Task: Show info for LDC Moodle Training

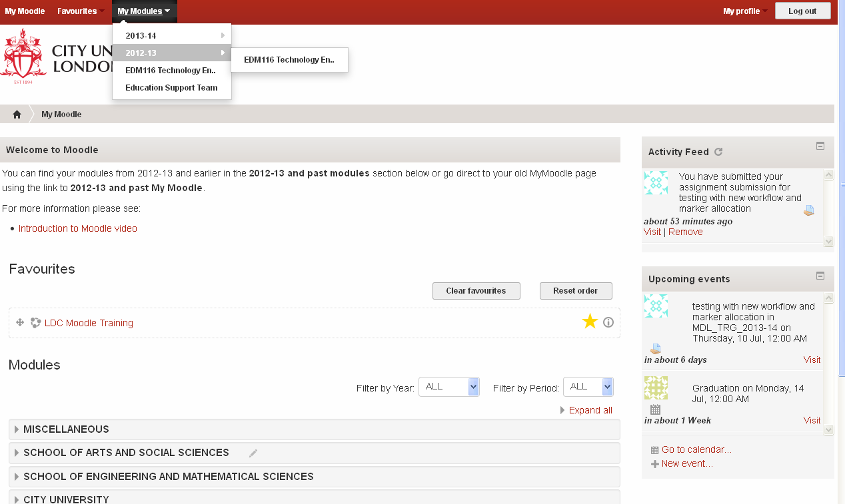Action: pos(608,322)
